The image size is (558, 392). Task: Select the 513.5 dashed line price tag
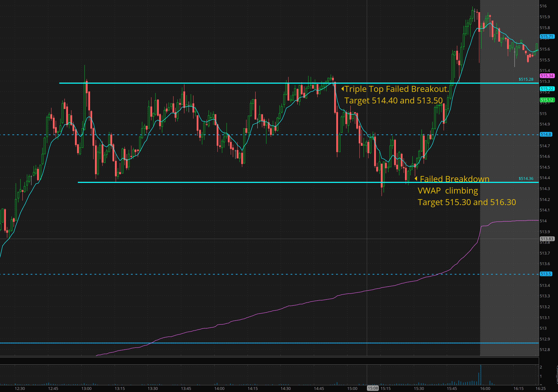click(x=546, y=274)
